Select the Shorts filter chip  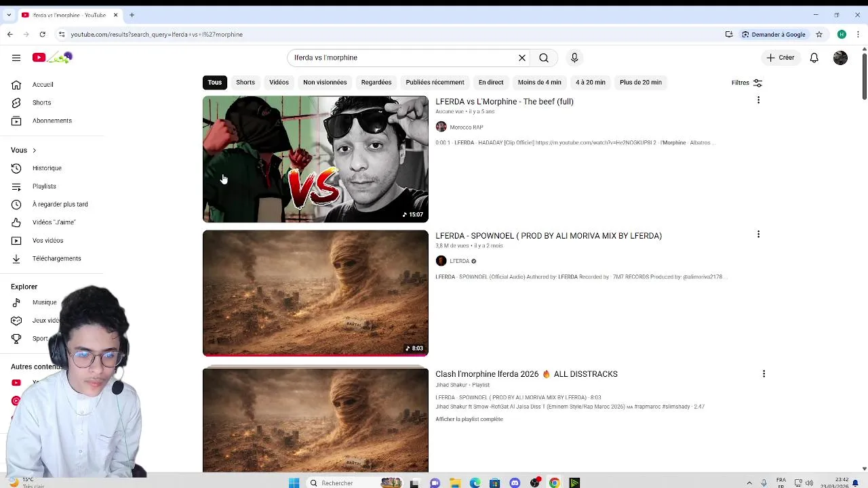click(245, 82)
